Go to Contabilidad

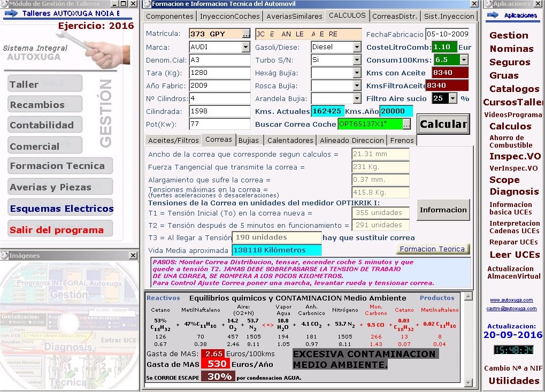(x=45, y=125)
